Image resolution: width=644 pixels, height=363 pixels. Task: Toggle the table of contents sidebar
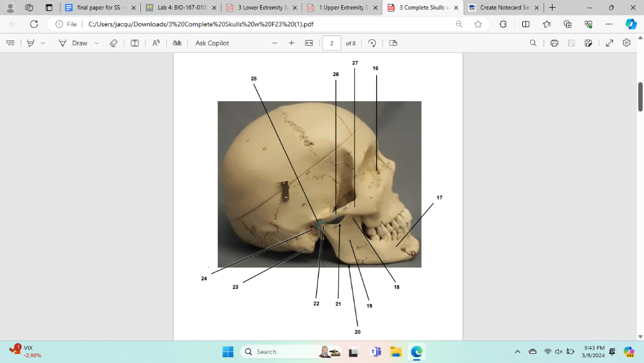click(10, 43)
